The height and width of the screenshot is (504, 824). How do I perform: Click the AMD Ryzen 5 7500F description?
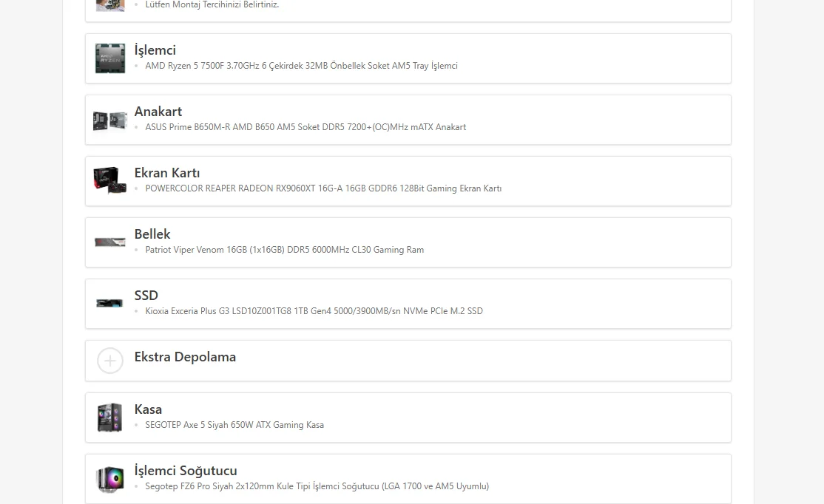[x=301, y=66]
